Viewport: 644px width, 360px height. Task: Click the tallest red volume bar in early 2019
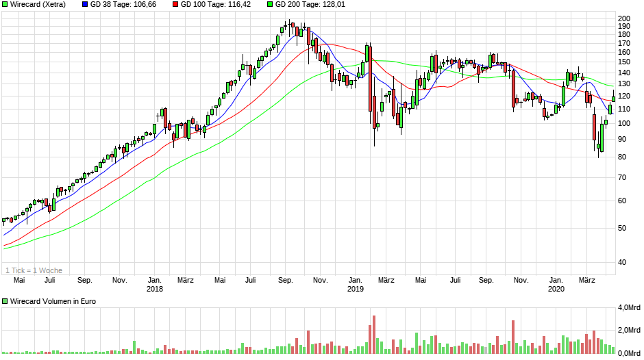tap(374, 335)
